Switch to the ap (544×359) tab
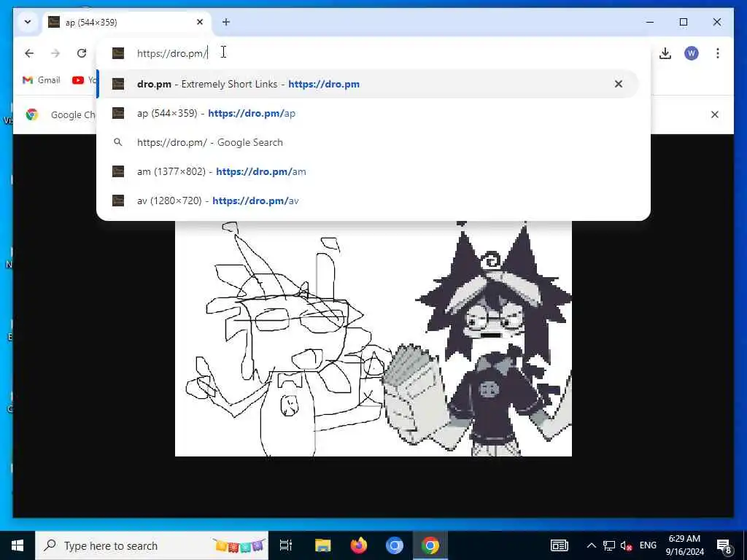 [126, 23]
